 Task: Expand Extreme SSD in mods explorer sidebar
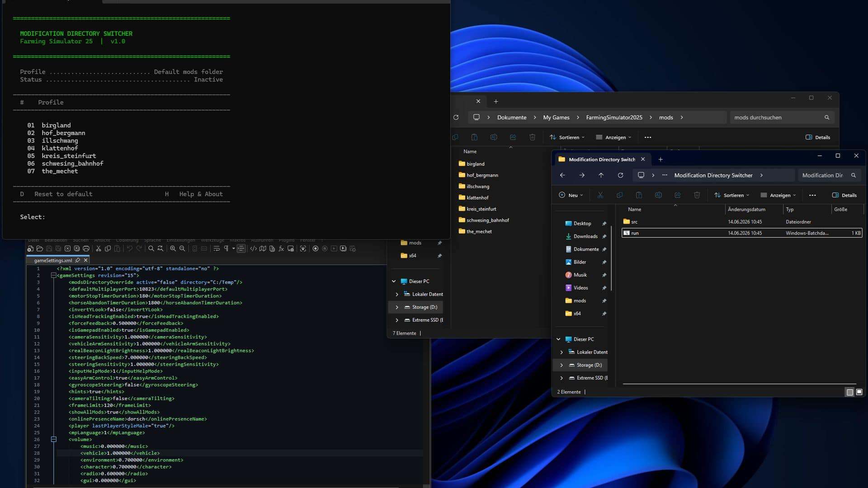pyautogui.click(x=397, y=320)
